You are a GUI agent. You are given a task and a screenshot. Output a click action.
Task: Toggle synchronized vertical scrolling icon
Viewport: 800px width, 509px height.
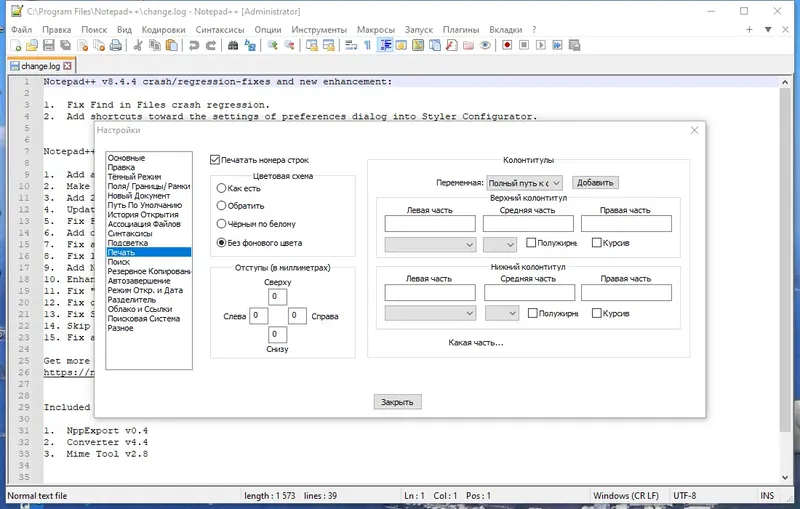coord(311,45)
